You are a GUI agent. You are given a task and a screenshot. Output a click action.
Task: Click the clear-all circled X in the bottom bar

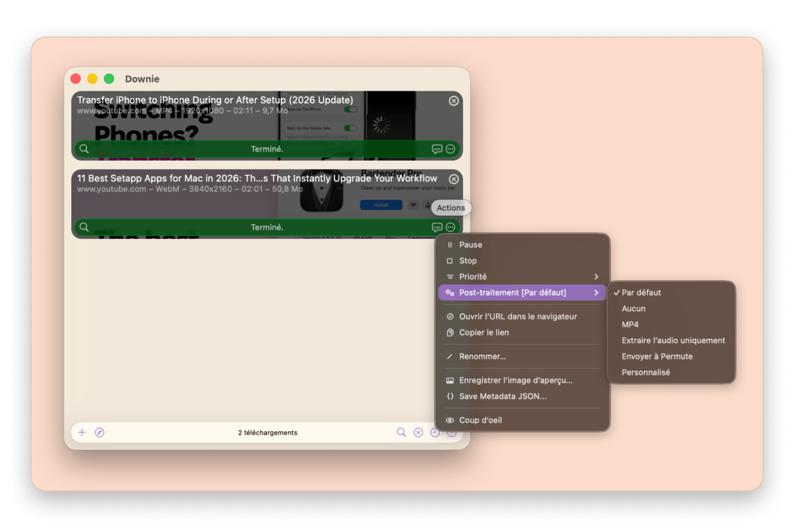pyautogui.click(x=418, y=432)
